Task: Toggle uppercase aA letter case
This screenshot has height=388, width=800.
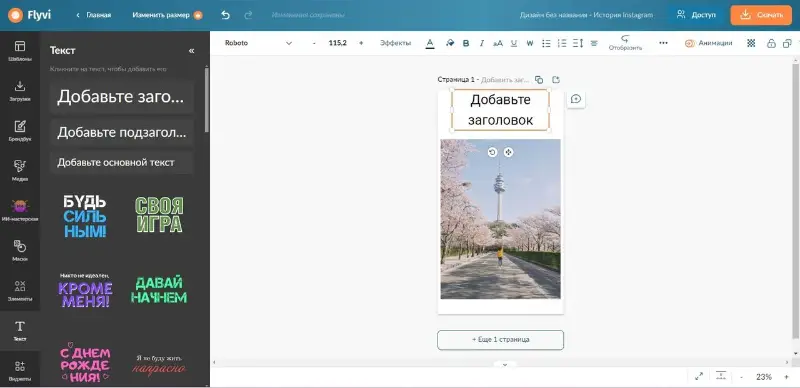Action: pyautogui.click(x=497, y=43)
